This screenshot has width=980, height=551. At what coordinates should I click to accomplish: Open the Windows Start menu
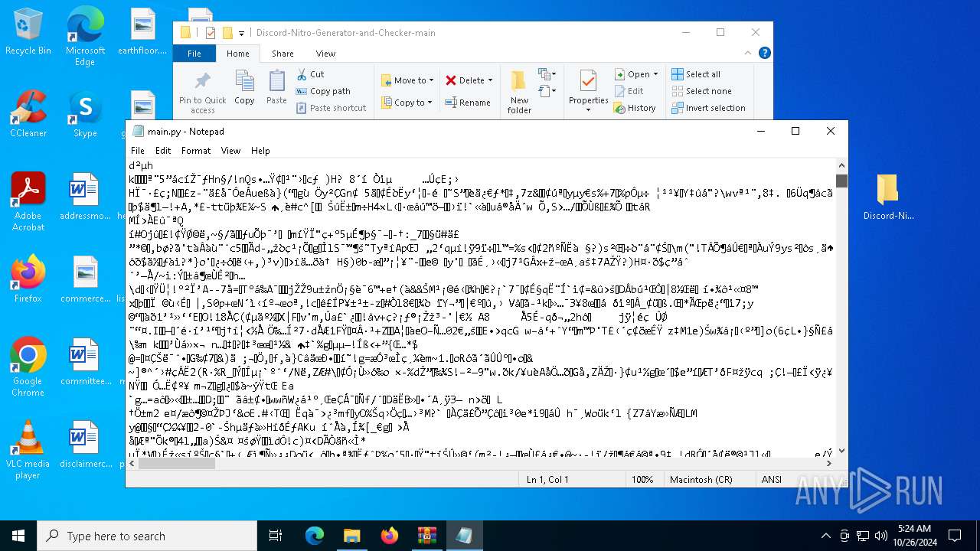click(18, 536)
